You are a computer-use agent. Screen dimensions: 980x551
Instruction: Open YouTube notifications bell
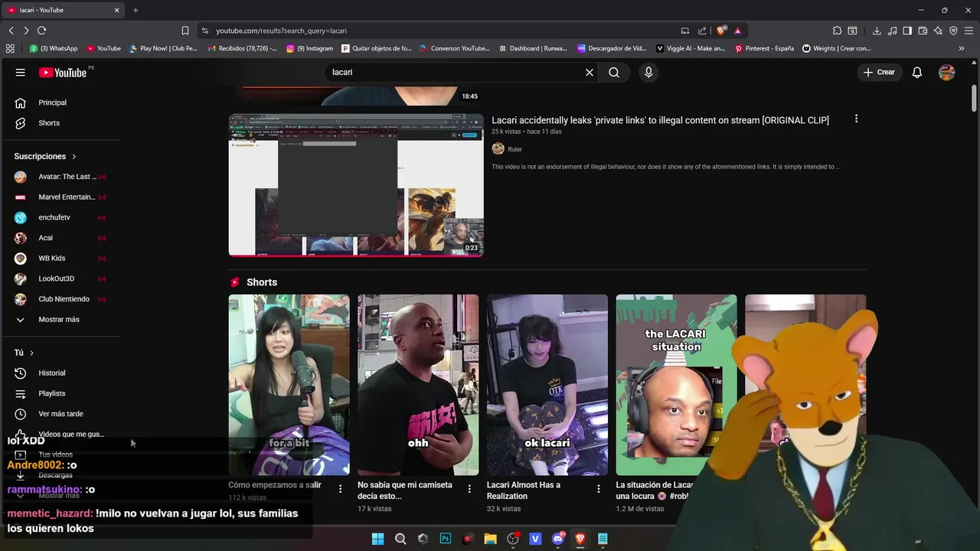coord(917,72)
